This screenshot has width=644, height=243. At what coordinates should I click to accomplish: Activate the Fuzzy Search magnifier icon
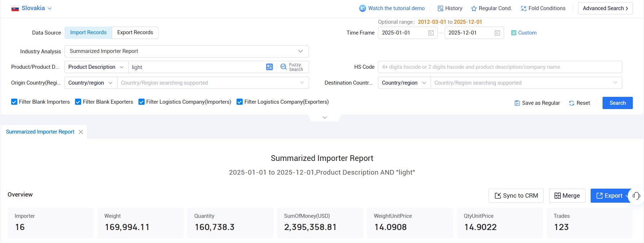pos(283,67)
